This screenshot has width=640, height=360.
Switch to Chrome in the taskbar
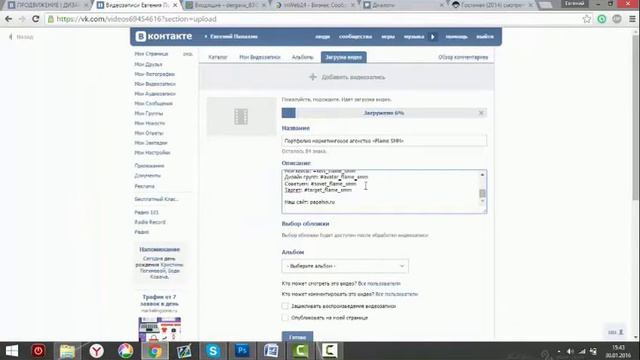click(155, 351)
